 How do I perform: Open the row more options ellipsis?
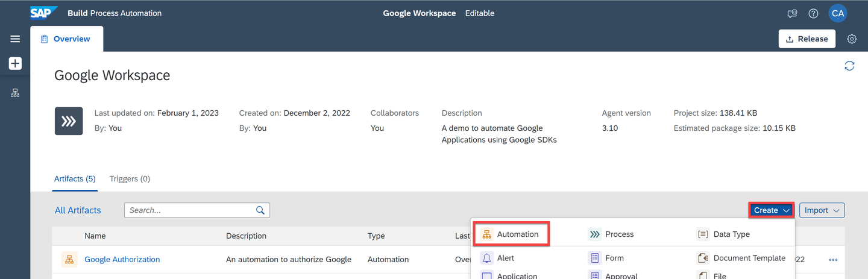click(834, 260)
